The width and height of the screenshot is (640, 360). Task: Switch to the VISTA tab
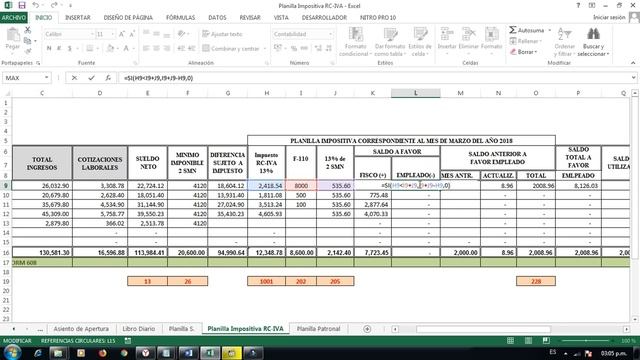click(x=281, y=18)
